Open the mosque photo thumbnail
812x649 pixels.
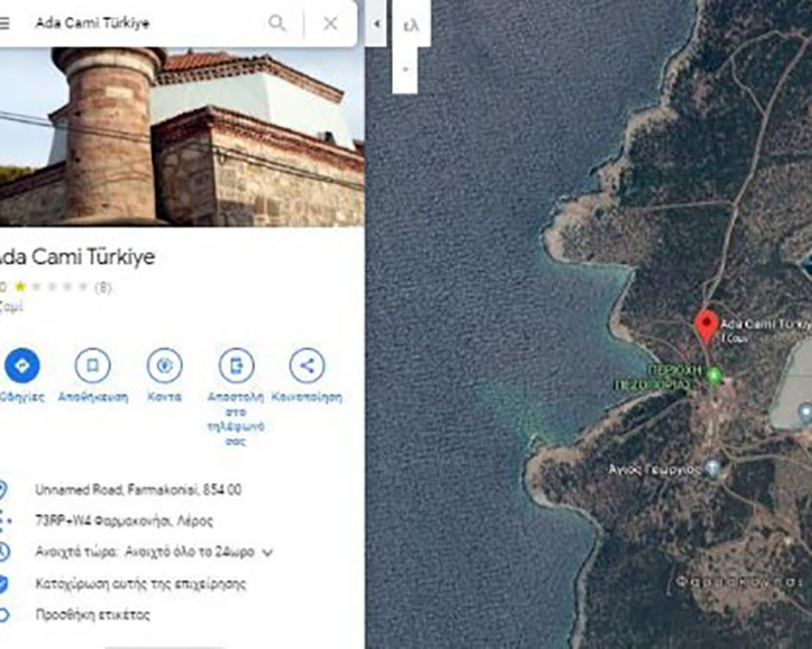click(181, 137)
